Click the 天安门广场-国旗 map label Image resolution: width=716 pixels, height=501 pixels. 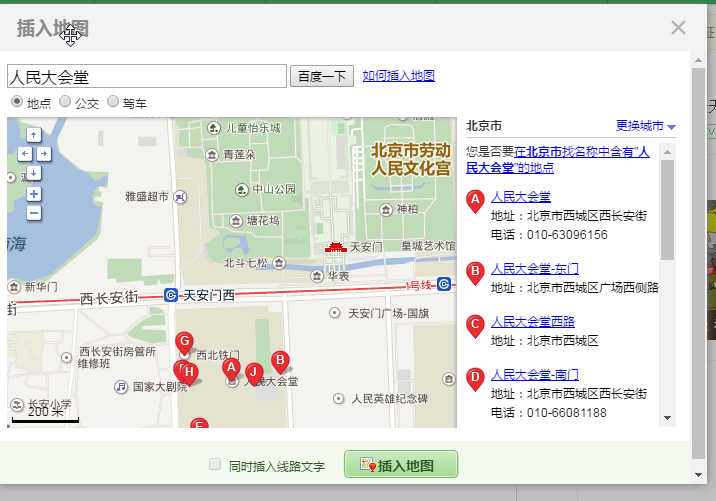point(389,313)
